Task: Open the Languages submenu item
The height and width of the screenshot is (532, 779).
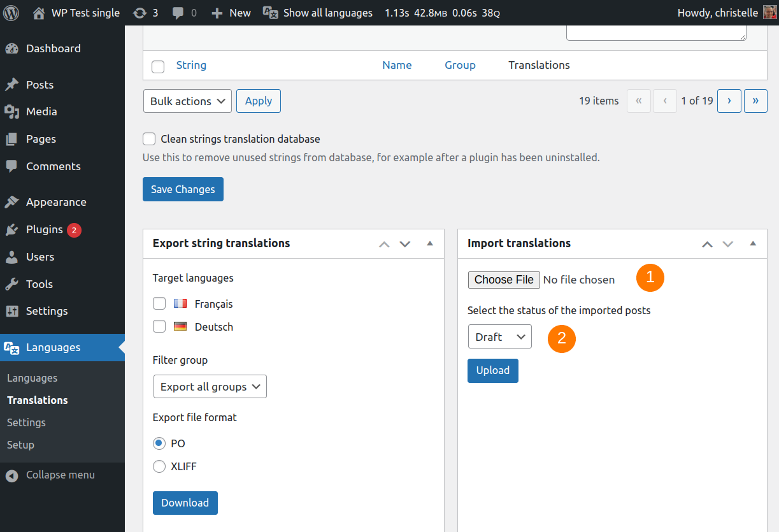Action: pyautogui.click(x=32, y=378)
